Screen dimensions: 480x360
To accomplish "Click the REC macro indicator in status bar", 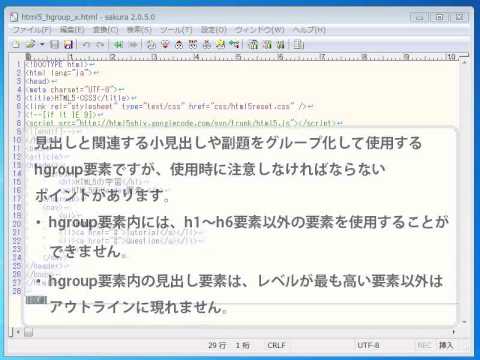I will pos(424,345).
